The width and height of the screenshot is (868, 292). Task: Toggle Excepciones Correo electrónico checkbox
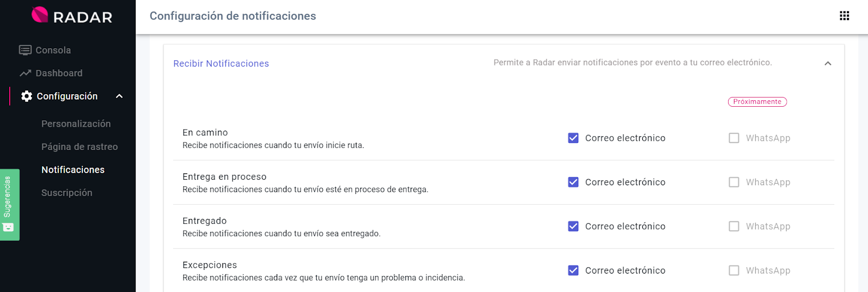pyautogui.click(x=573, y=270)
